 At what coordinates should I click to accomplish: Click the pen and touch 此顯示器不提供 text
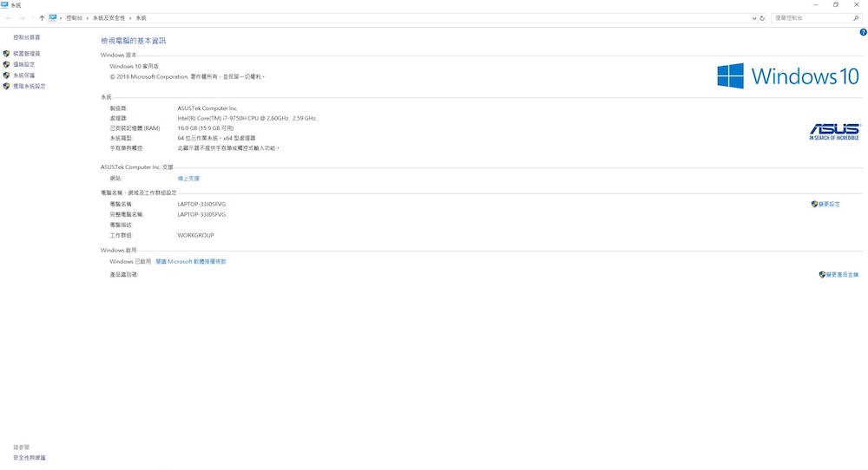coord(228,148)
